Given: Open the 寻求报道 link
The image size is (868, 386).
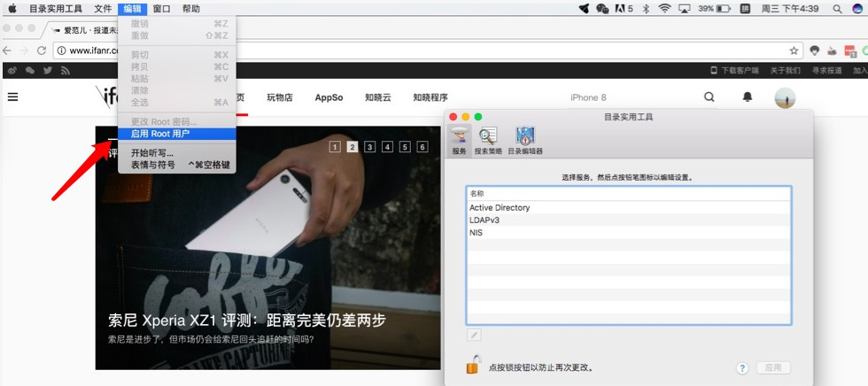Looking at the screenshot, I should click(827, 70).
